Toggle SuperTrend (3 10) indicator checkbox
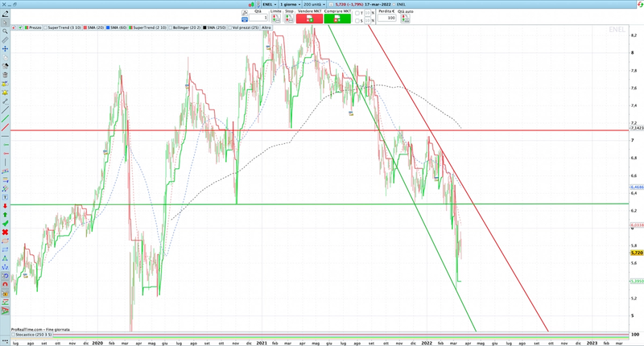The width and height of the screenshot is (644, 346). point(46,27)
